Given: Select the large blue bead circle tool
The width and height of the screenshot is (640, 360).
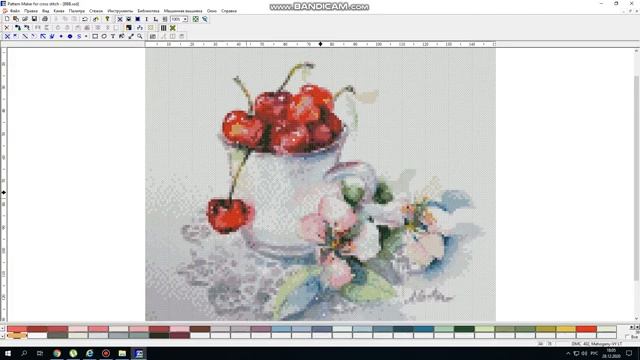Looking at the screenshot, I should [70, 36].
